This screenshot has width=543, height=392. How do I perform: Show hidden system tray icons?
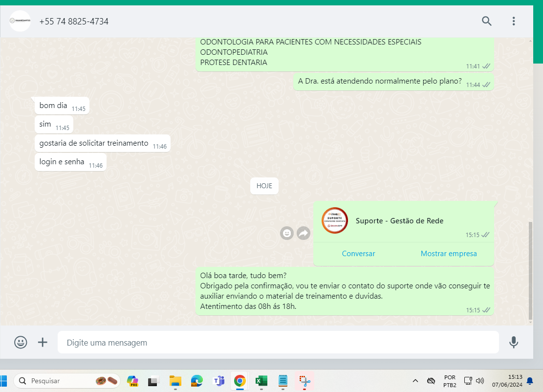click(x=415, y=381)
